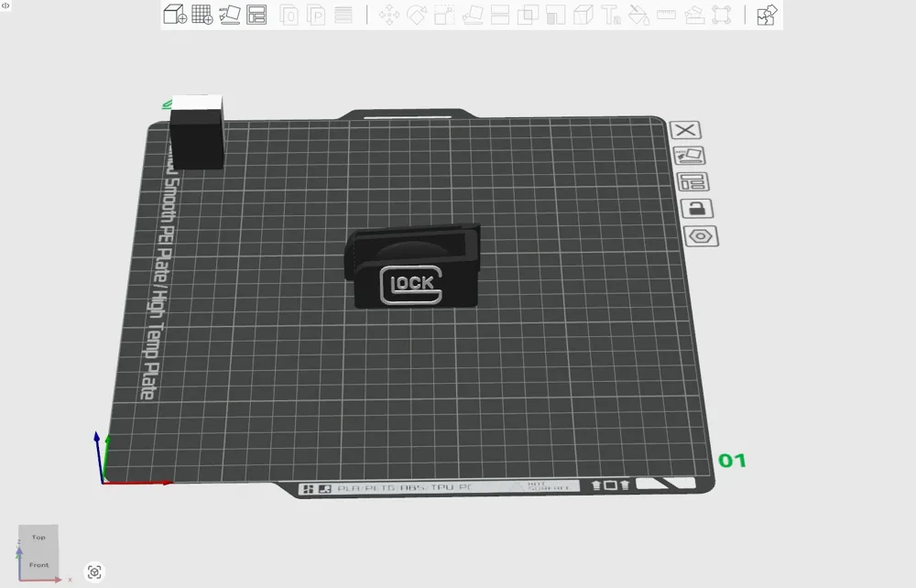Click the green plate number 01
This screenshot has height=588, width=916.
732,461
